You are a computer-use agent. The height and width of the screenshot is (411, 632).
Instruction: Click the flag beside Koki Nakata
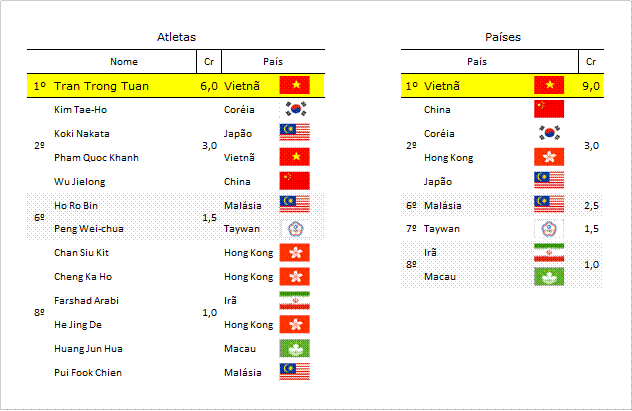click(295, 132)
